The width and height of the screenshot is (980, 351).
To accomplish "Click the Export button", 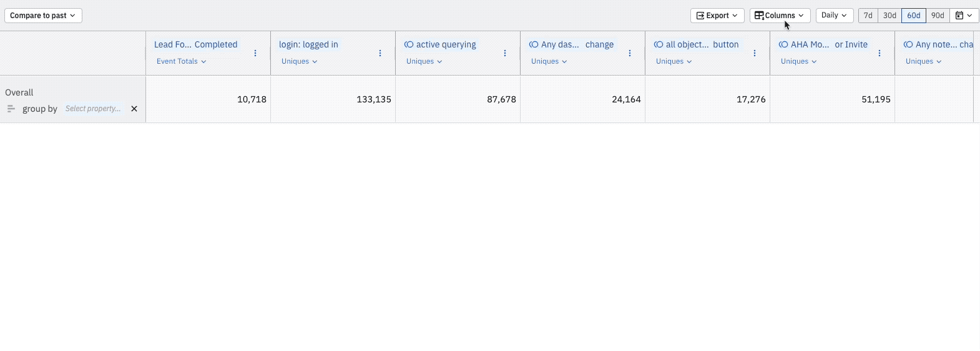I will [717, 16].
